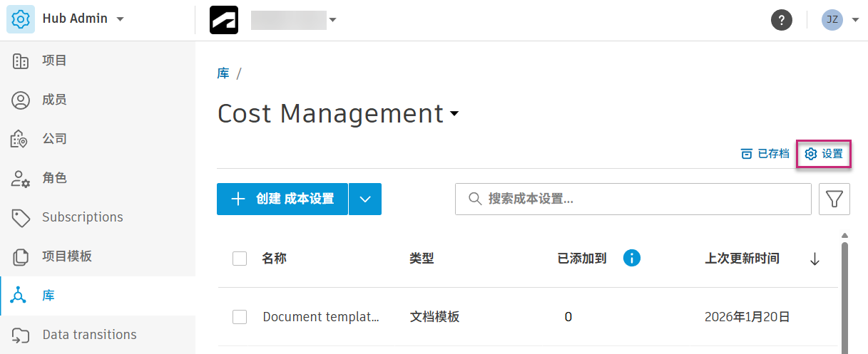The height and width of the screenshot is (354, 868).
Task: Click the 公司 company location icon
Action: pyautogui.click(x=20, y=140)
